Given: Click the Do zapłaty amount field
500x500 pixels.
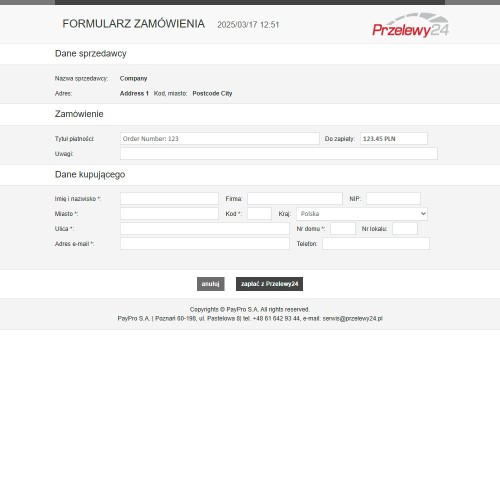Looking at the screenshot, I should tap(394, 139).
